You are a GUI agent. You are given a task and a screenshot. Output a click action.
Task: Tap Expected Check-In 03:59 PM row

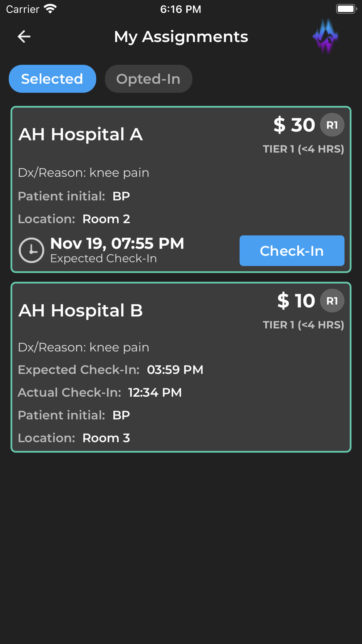tap(111, 369)
